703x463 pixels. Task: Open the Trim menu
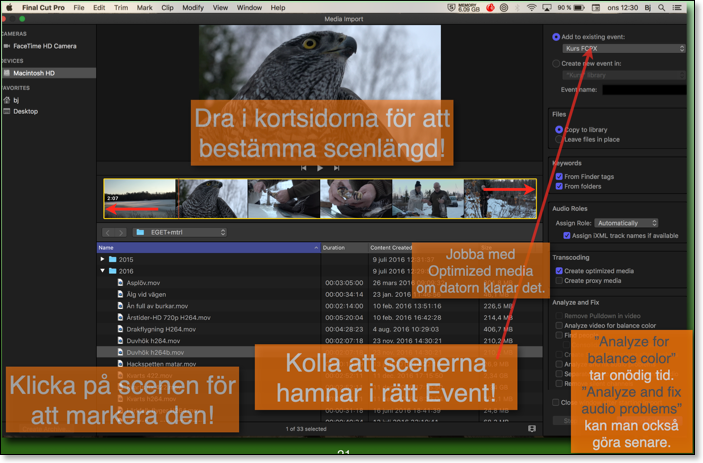(x=121, y=8)
